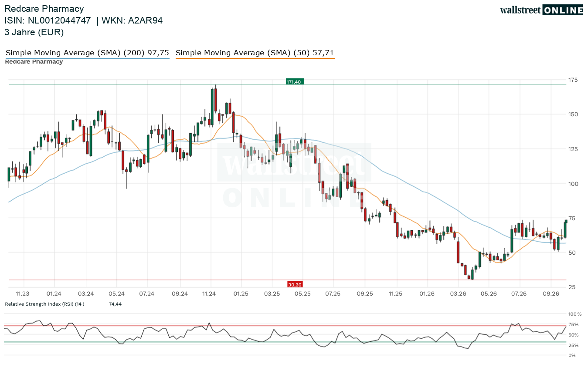Click the 07.25 date axis label
The width and height of the screenshot is (588, 367).
pos(333,294)
